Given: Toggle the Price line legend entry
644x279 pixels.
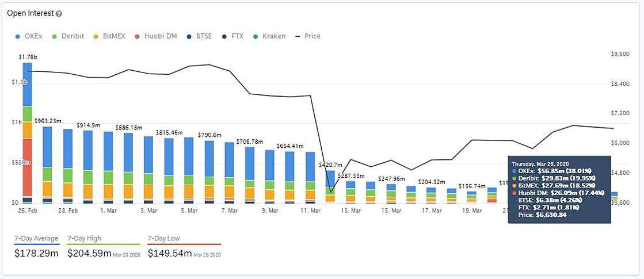Looking at the screenshot, I should point(308,36).
